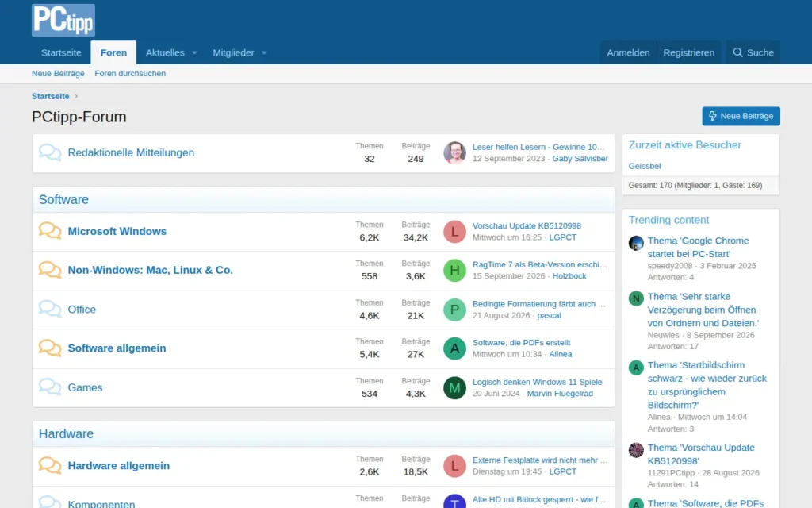The height and width of the screenshot is (508, 812).
Task: Click the L avatar in Hardware allgemein row
Action: pyautogui.click(x=454, y=465)
